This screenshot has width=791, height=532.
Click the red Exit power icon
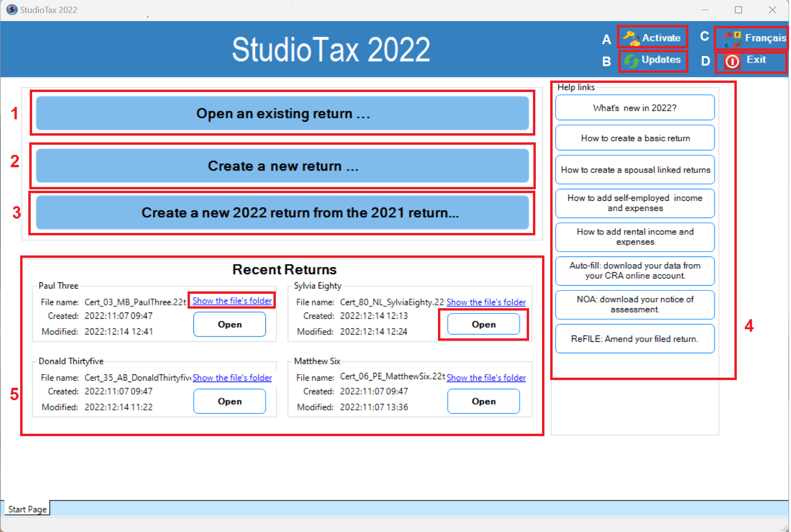[732, 61]
